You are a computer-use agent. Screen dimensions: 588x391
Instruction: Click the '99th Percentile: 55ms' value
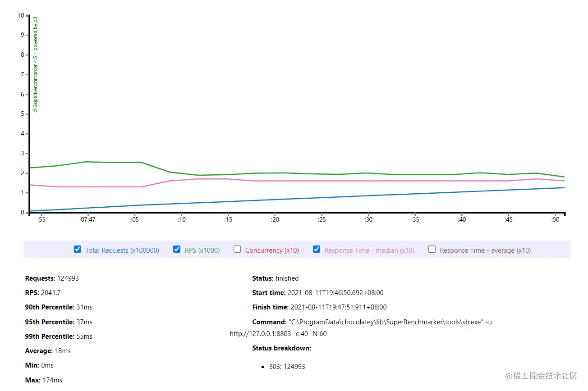59,336
